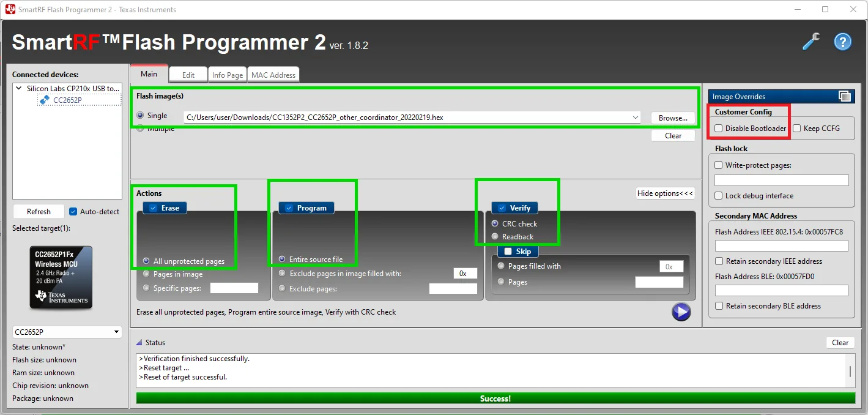This screenshot has height=415, width=868.
Task: Uncheck the Auto-detect checkbox
Action: pos(73,212)
